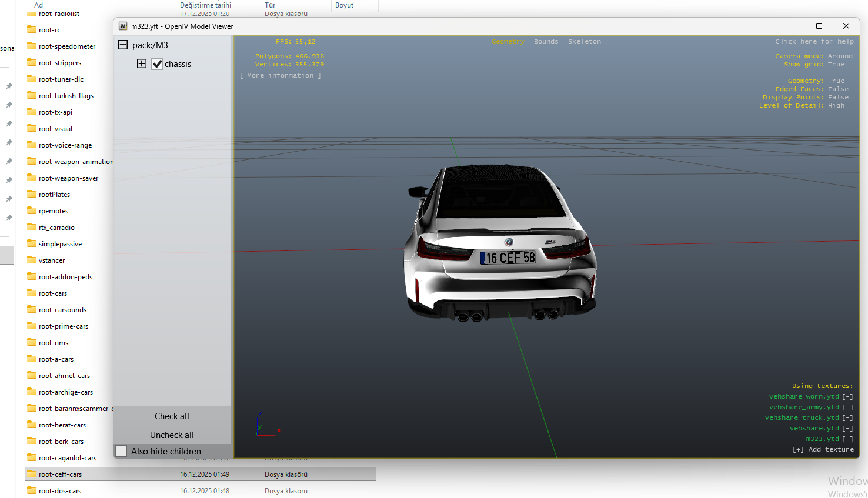Click the root-turkish-flags folder icon
868x498 pixels.
point(32,95)
